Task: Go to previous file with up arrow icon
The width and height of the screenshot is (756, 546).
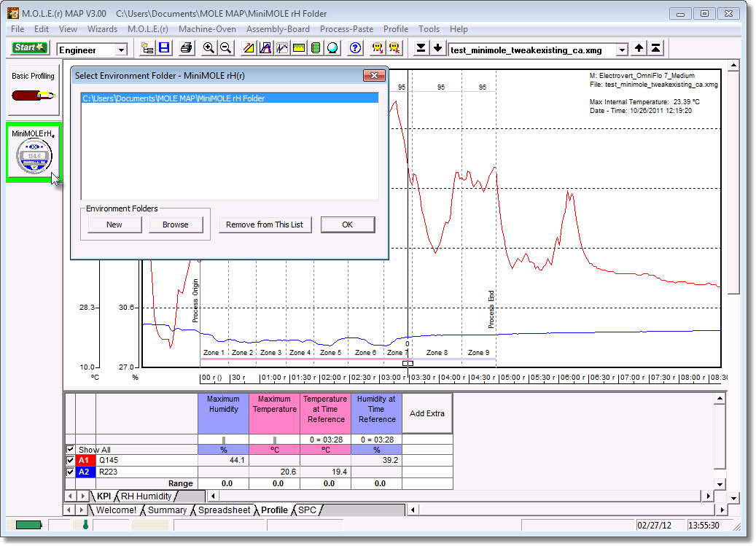Action: click(x=639, y=48)
